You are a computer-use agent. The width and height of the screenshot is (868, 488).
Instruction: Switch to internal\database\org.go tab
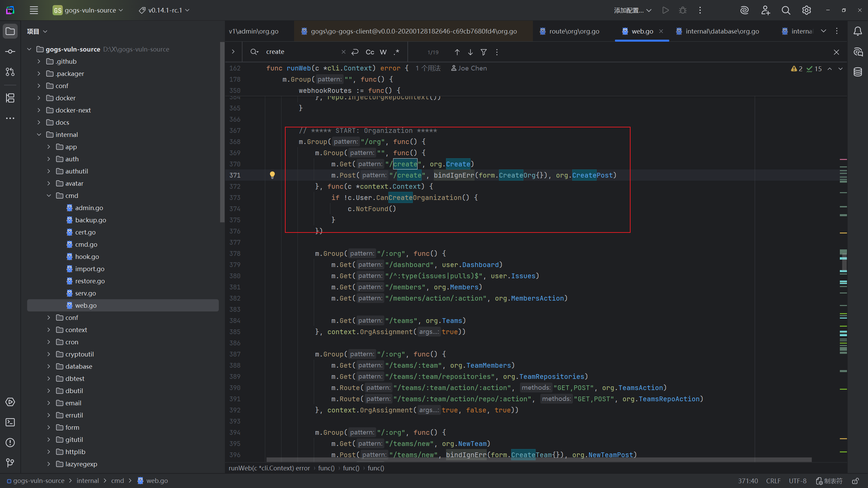722,31
